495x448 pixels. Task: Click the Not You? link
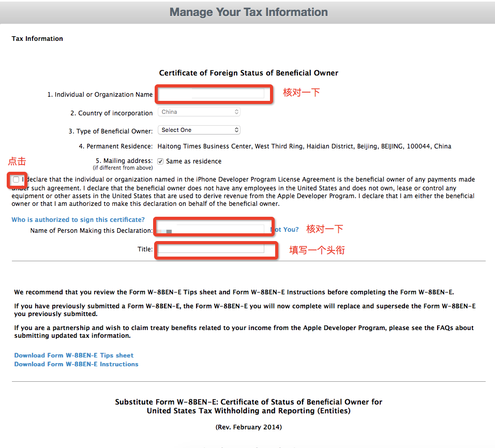(285, 230)
